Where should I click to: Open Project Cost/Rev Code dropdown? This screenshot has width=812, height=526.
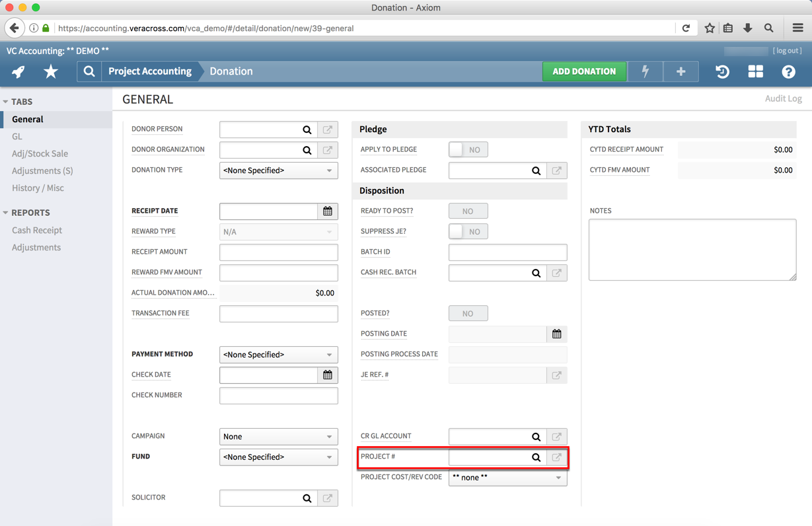[508, 478]
